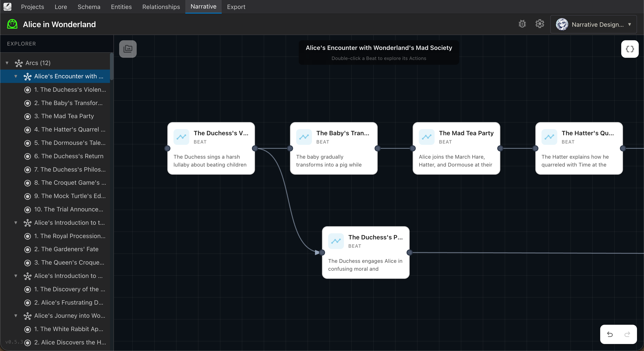The height and width of the screenshot is (351, 644).
Task: Click the green project icon beside Alice in Wonderland
Action: 12,24
